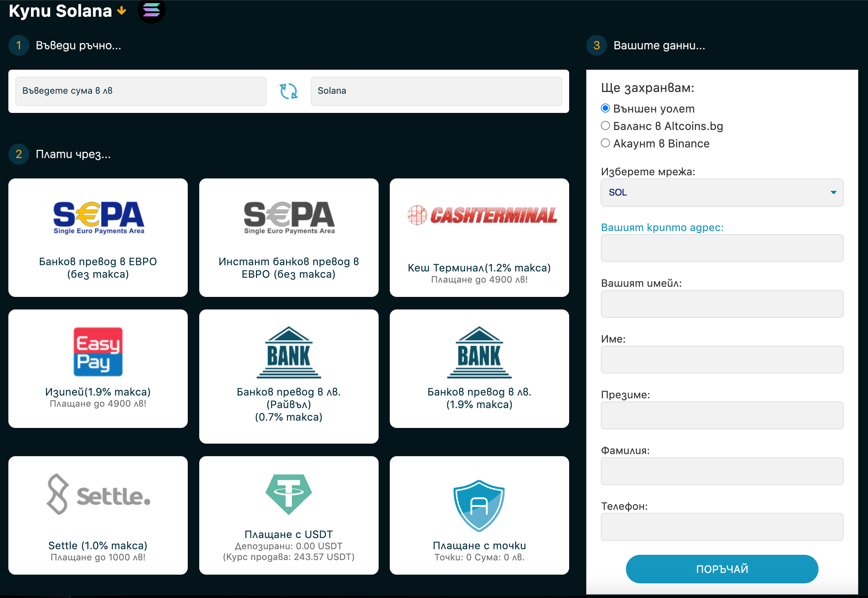The image size is (868, 598).
Task: Click the step 2 Плати чрез heading
Action: (73, 154)
